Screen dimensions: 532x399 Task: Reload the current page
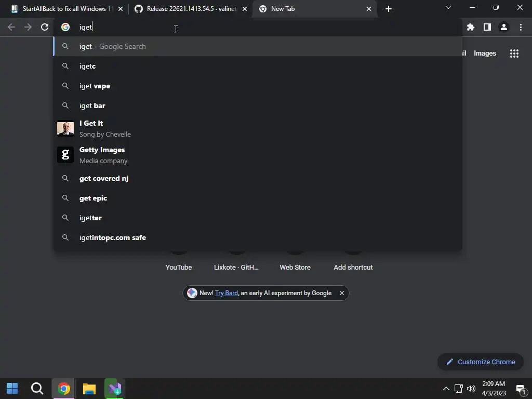45,27
